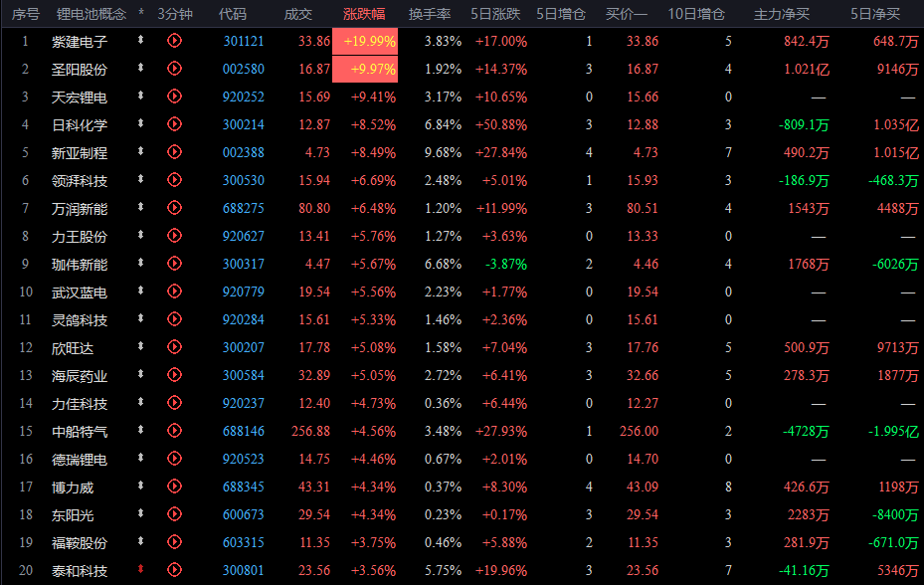The image size is (924, 585).
Task: Sort by the 涨跌幅 column header
Action: pyautogui.click(x=364, y=14)
